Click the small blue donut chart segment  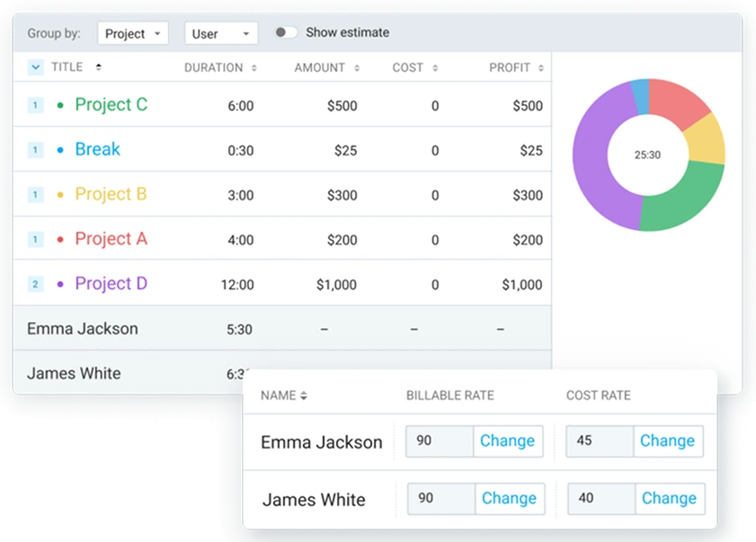pos(641,97)
